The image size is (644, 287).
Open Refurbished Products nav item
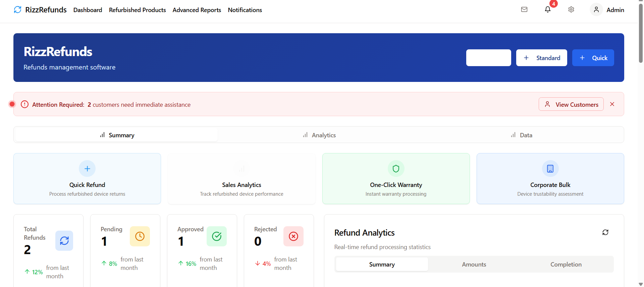pyautogui.click(x=138, y=10)
